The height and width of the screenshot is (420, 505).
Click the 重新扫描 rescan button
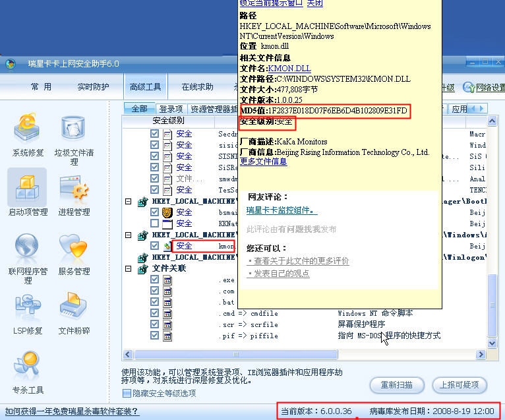click(x=397, y=385)
